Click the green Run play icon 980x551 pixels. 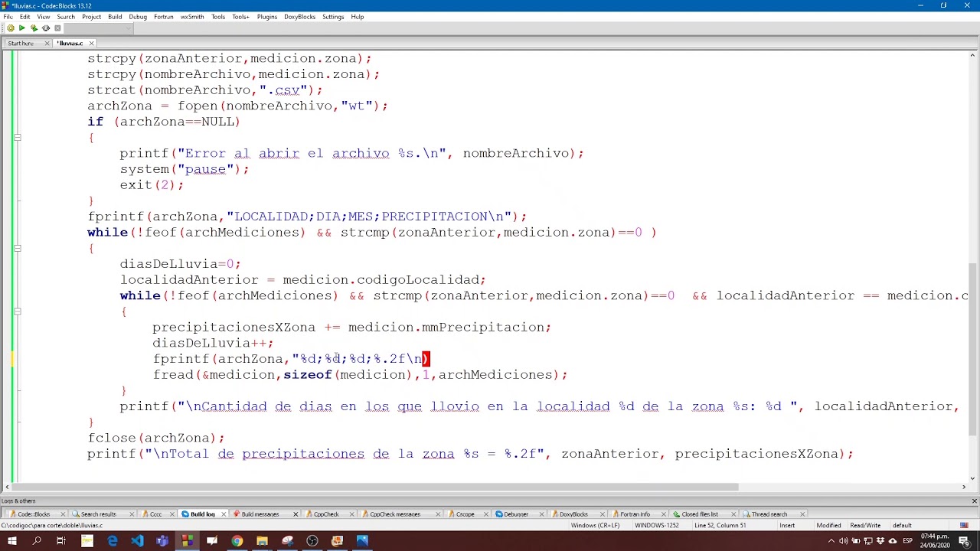pyautogui.click(x=21, y=28)
